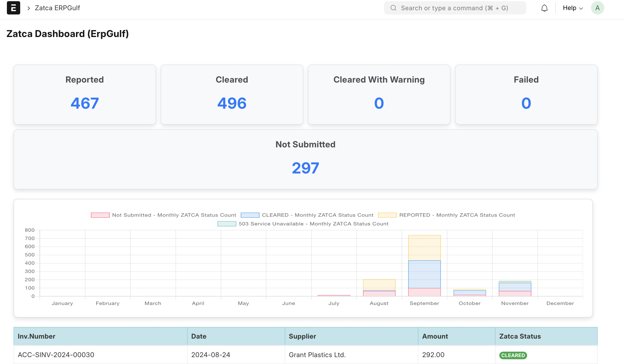
Task: Open the notifications bell icon
Action: click(544, 8)
